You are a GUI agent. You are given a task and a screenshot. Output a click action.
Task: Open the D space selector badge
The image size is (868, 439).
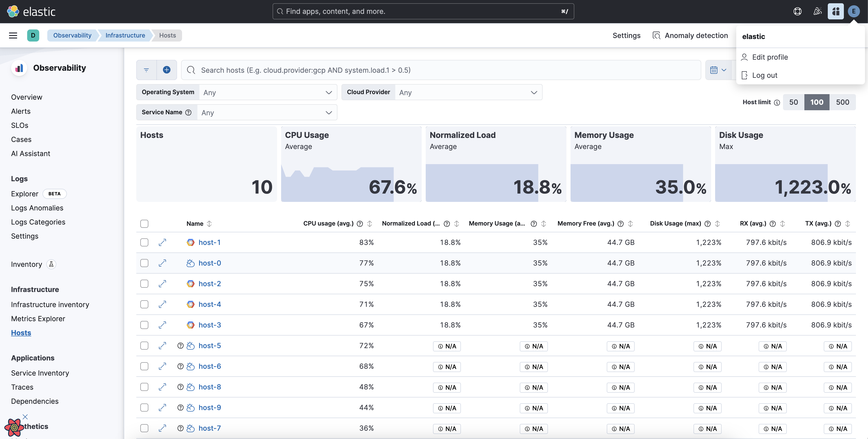click(33, 35)
